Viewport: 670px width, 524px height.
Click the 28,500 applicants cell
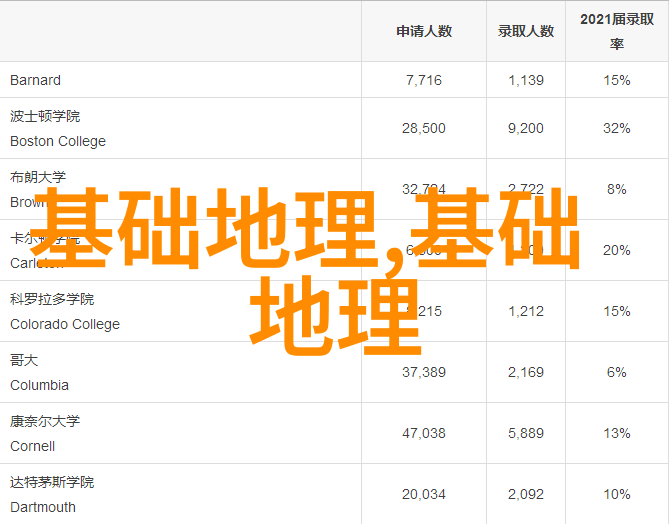click(x=424, y=128)
